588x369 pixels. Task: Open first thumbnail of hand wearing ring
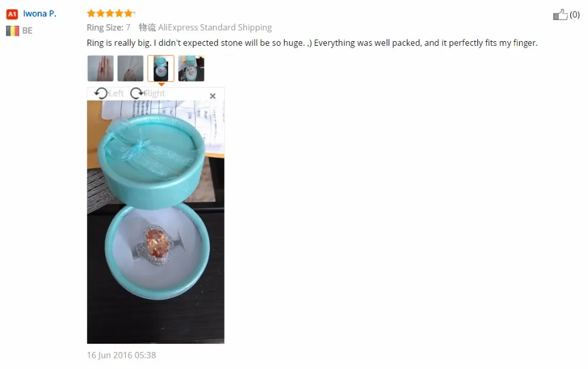tap(101, 68)
